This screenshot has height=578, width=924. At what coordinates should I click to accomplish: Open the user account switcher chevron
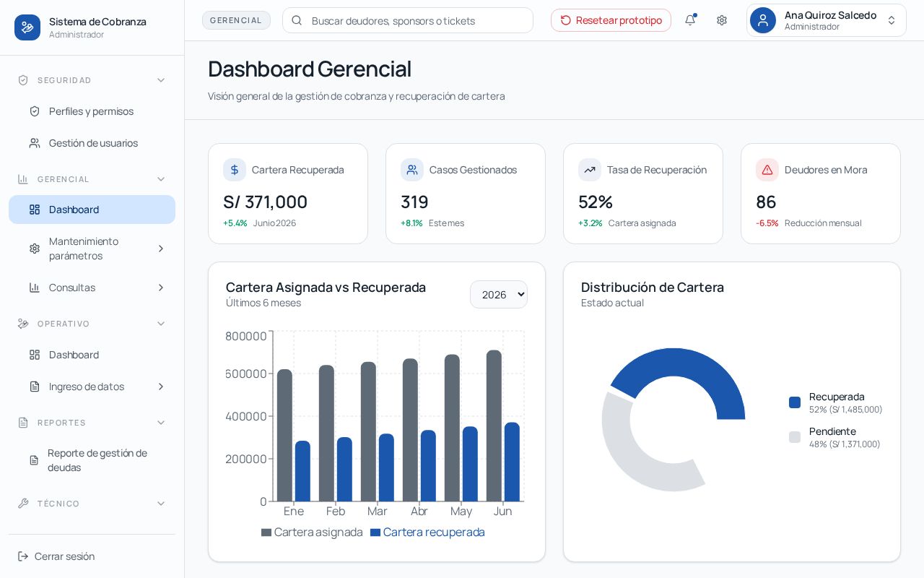892,20
